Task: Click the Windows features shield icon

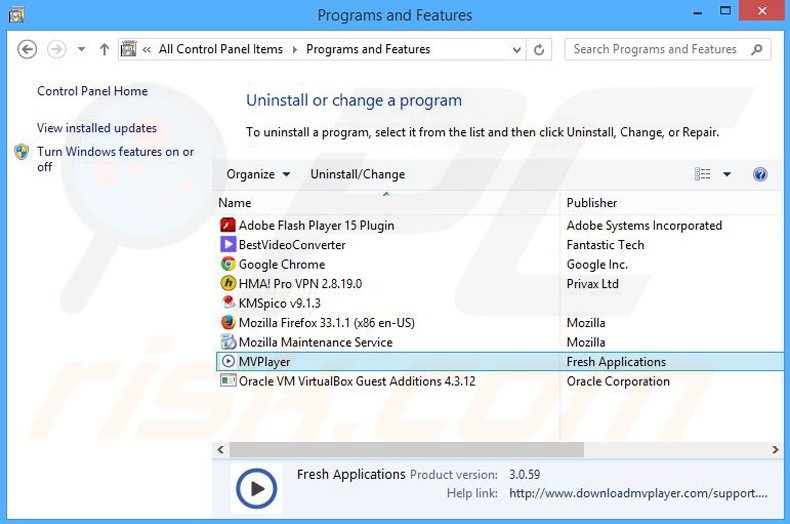Action: [x=22, y=152]
